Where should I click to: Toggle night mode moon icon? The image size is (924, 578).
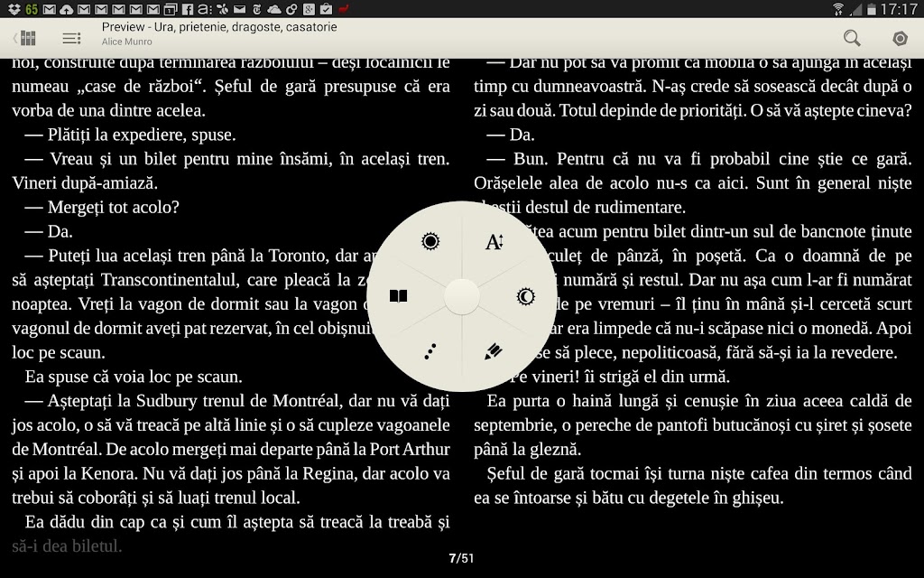[525, 296]
